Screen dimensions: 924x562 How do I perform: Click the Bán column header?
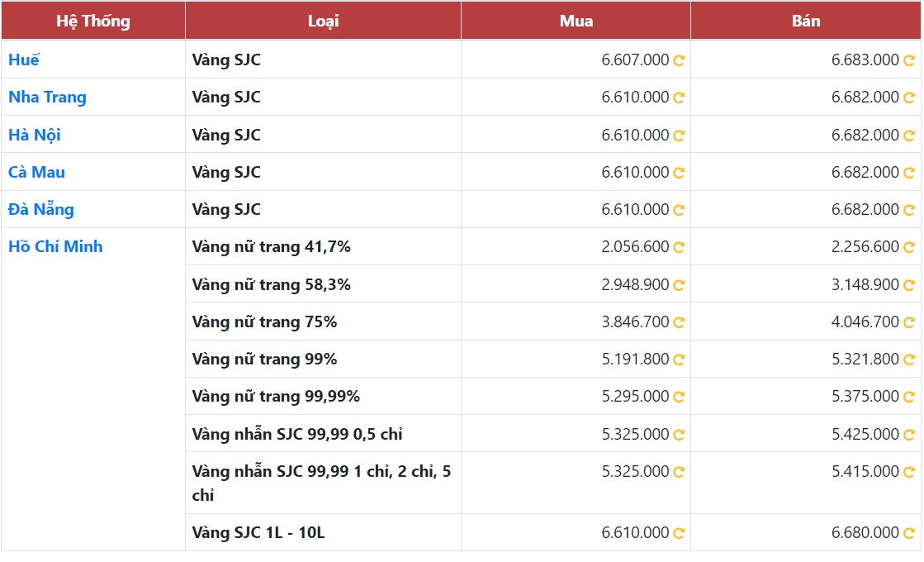coord(806,21)
